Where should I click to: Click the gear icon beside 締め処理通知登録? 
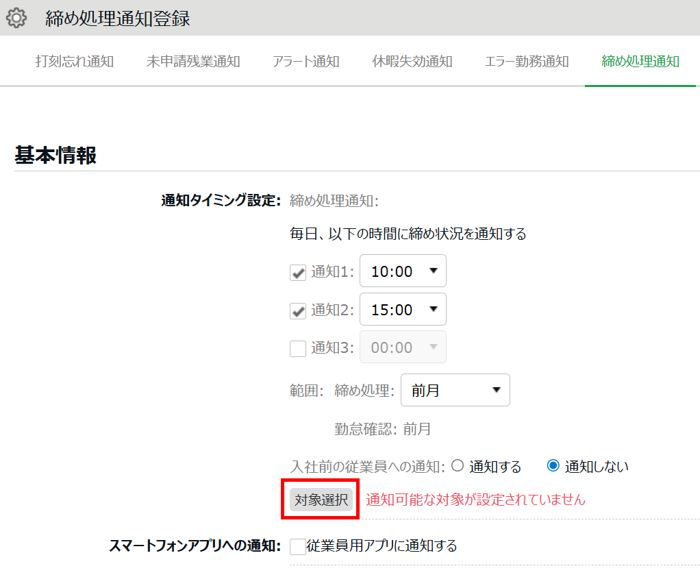click(x=16, y=19)
